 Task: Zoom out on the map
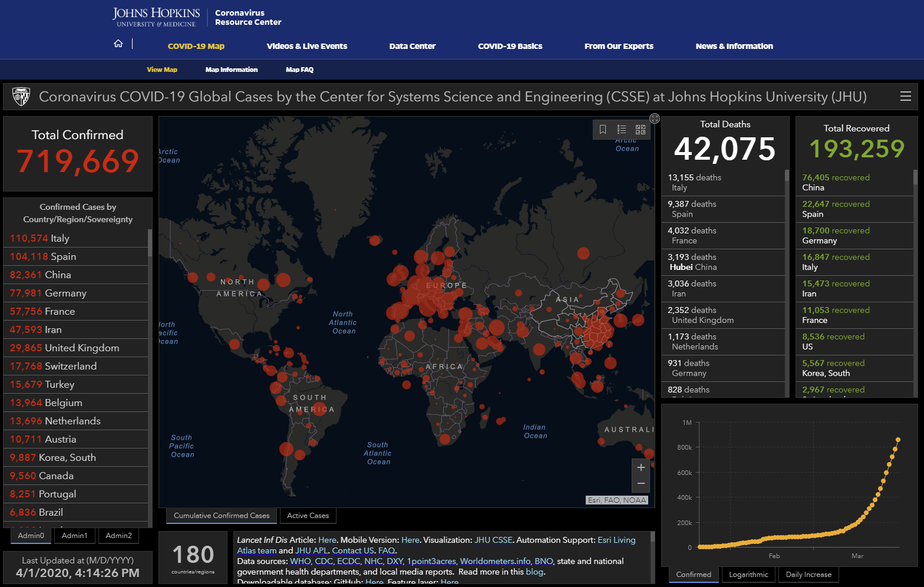click(x=641, y=484)
